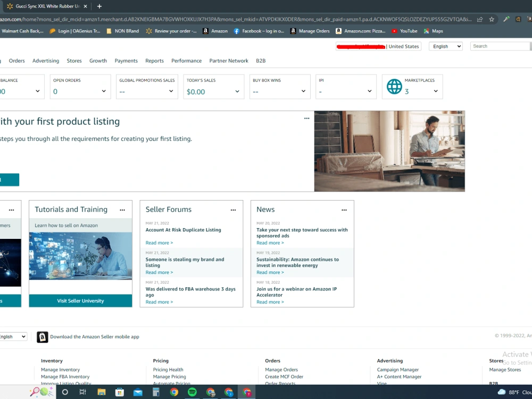The width and height of the screenshot is (532, 399).
Task: Open File Explorer from the taskbar
Action: pyautogui.click(x=102, y=392)
